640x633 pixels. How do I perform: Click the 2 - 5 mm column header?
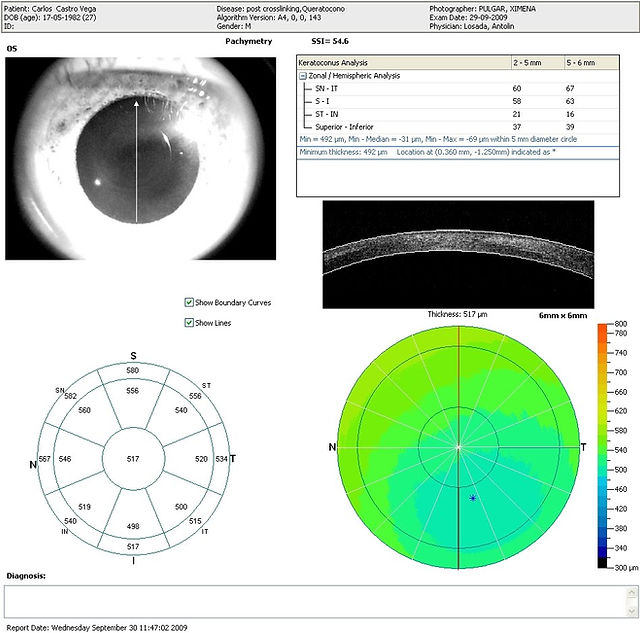coord(538,63)
